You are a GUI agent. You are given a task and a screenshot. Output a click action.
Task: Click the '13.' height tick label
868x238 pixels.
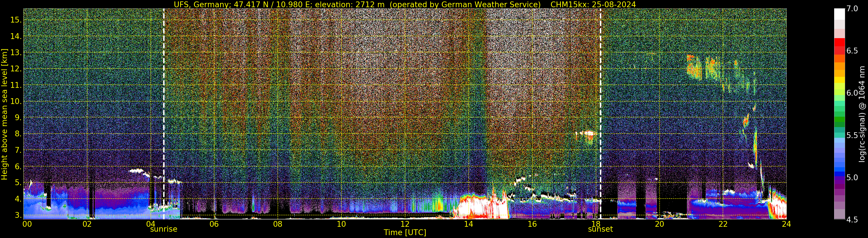coord(16,53)
